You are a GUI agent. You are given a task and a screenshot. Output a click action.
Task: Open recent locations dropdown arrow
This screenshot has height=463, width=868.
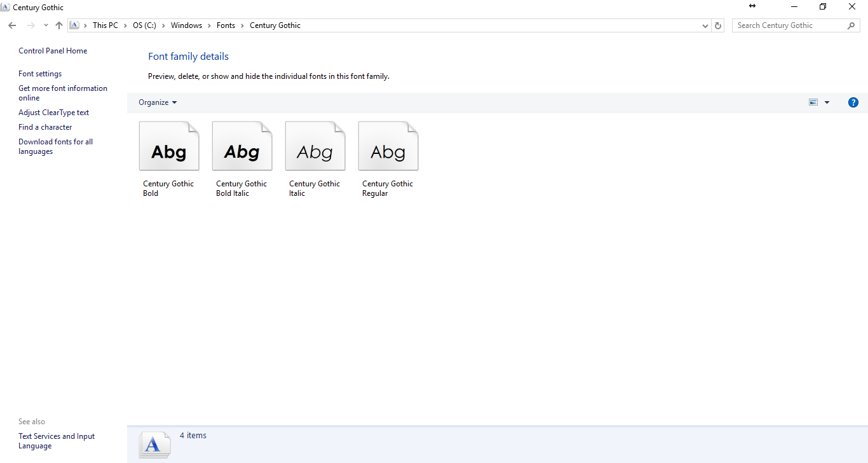point(46,25)
